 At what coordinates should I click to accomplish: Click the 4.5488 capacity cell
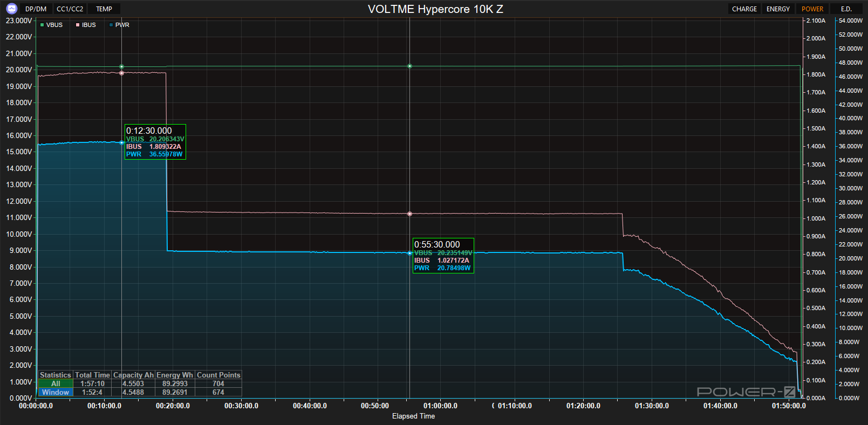tap(133, 393)
